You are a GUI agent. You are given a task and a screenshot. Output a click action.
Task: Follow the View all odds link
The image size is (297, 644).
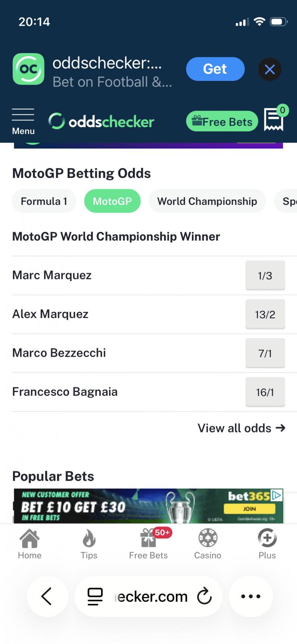(x=241, y=428)
